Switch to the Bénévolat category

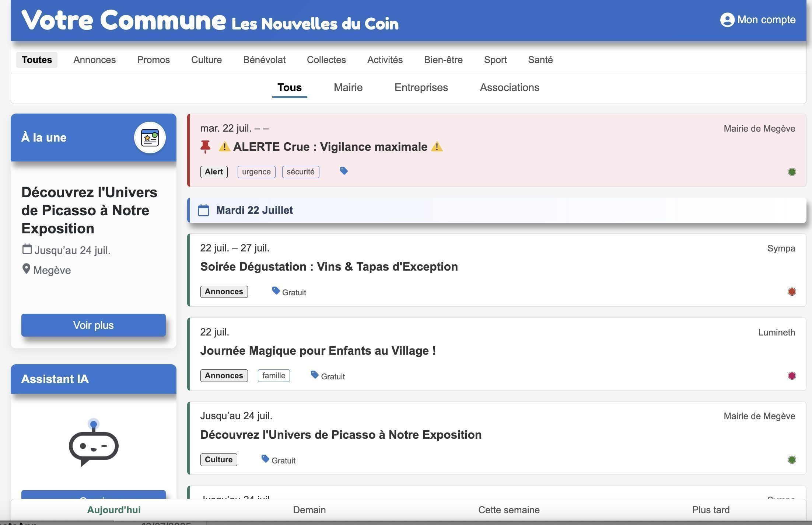[x=264, y=60]
